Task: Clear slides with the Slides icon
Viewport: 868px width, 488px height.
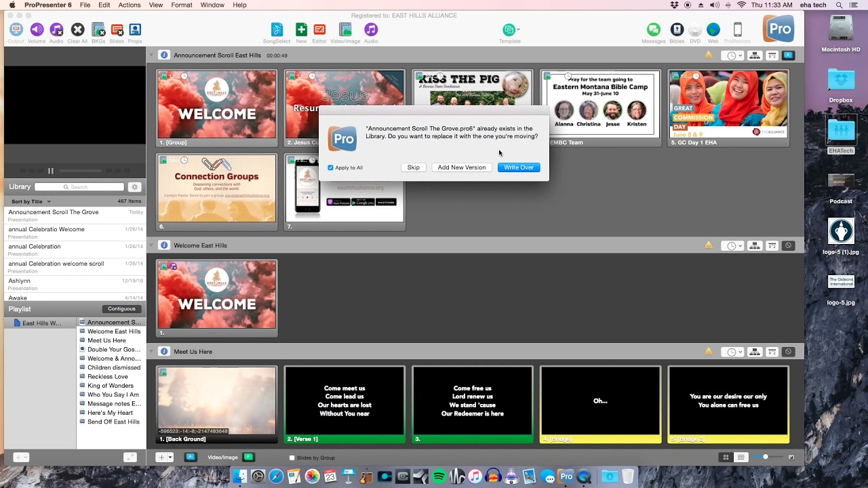Action: [117, 30]
